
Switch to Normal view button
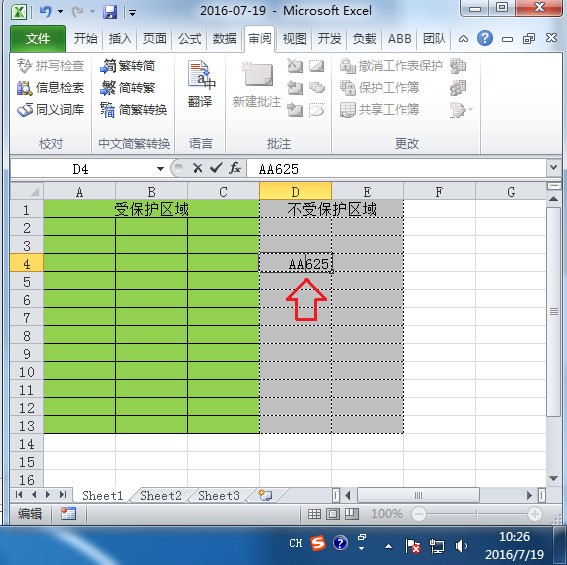(x=314, y=514)
